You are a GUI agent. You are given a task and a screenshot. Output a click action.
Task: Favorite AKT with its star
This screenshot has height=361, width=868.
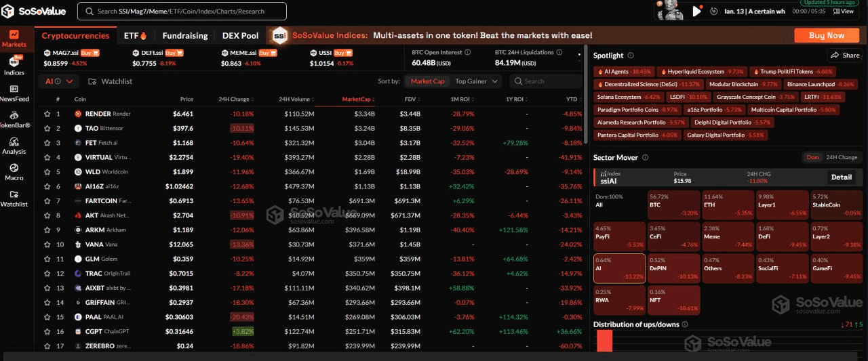coord(47,215)
